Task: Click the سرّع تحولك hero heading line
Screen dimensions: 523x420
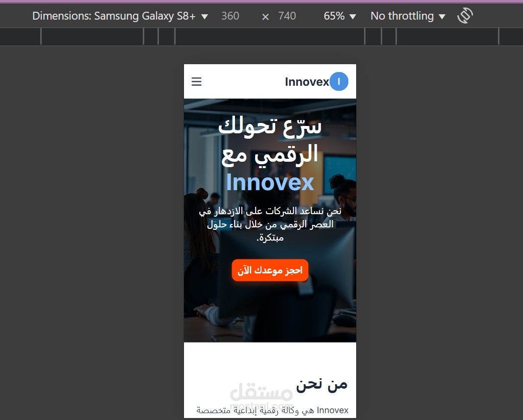Action: click(x=270, y=126)
